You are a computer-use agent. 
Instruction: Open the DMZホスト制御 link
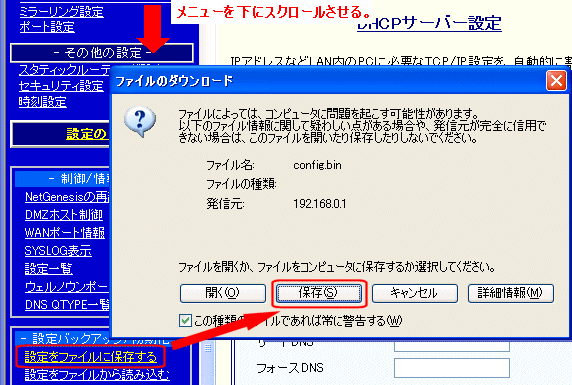pyautogui.click(x=64, y=215)
